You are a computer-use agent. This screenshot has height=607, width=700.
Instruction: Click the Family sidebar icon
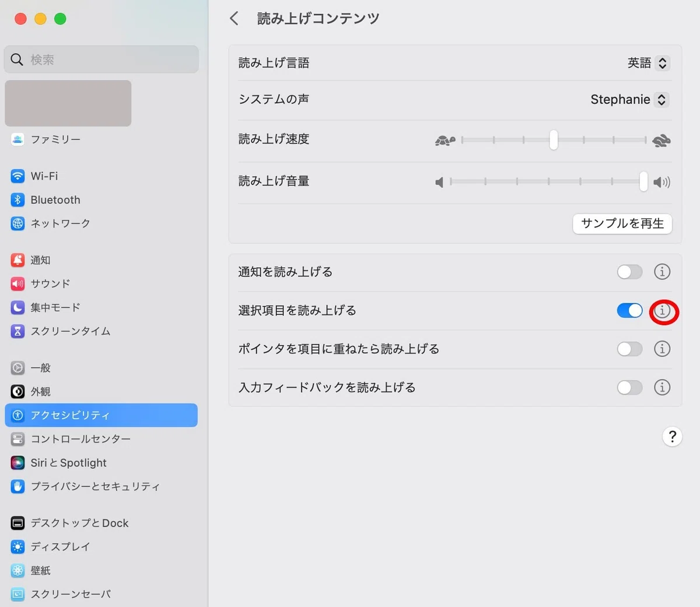(18, 139)
